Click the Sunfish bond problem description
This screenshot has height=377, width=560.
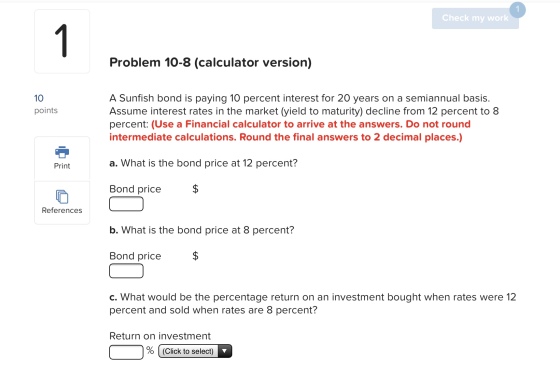[304, 111]
